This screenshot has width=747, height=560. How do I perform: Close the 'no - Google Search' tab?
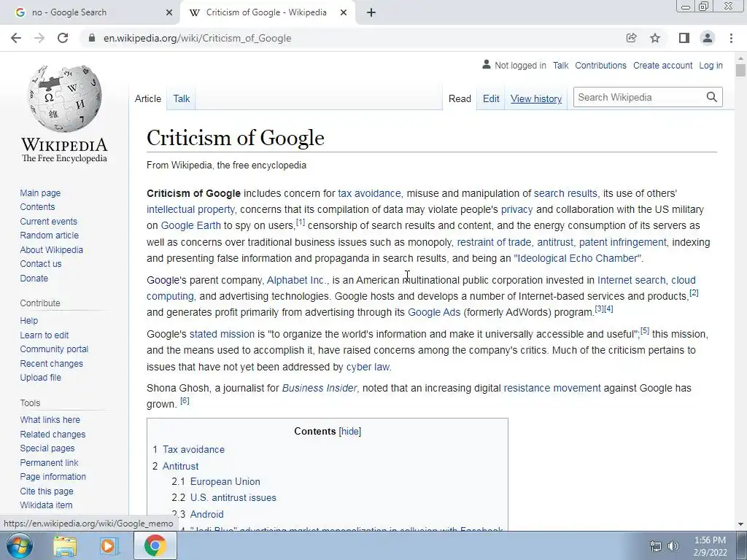click(169, 13)
